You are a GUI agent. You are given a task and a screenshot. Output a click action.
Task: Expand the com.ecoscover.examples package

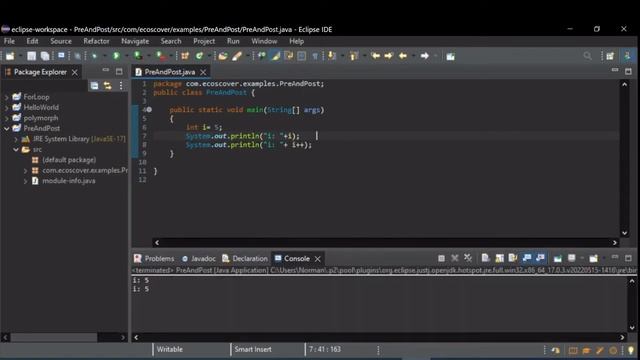click(25, 171)
